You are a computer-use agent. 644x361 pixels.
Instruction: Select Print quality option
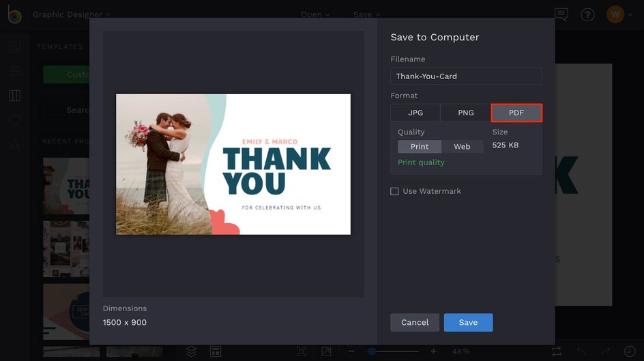tap(420, 147)
